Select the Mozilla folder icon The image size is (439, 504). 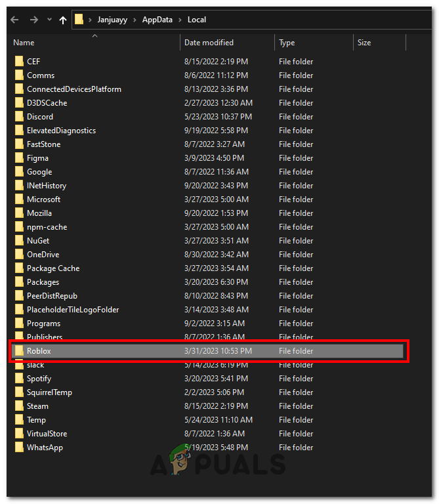click(x=19, y=213)
